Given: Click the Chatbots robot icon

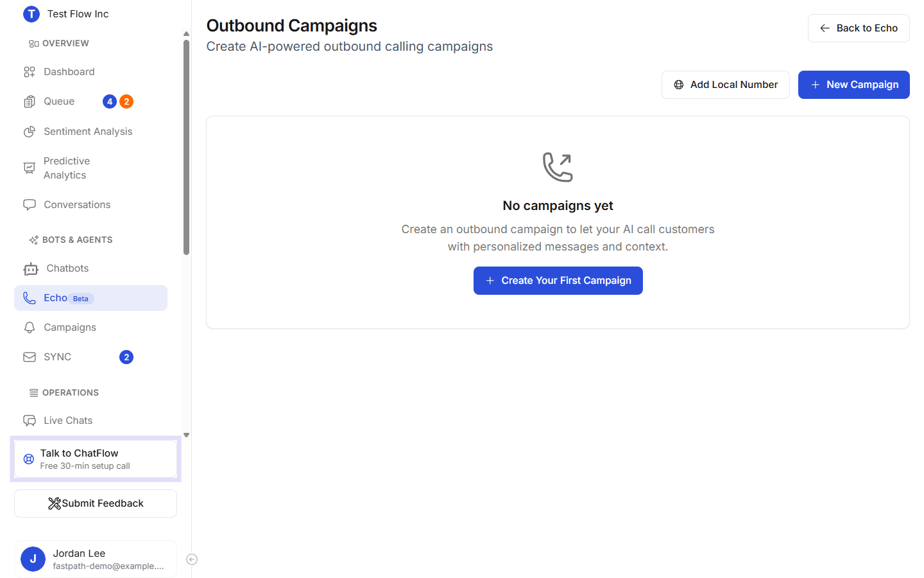Looking at the screenshot, I should pyautogui.click(x=31, y=268).
